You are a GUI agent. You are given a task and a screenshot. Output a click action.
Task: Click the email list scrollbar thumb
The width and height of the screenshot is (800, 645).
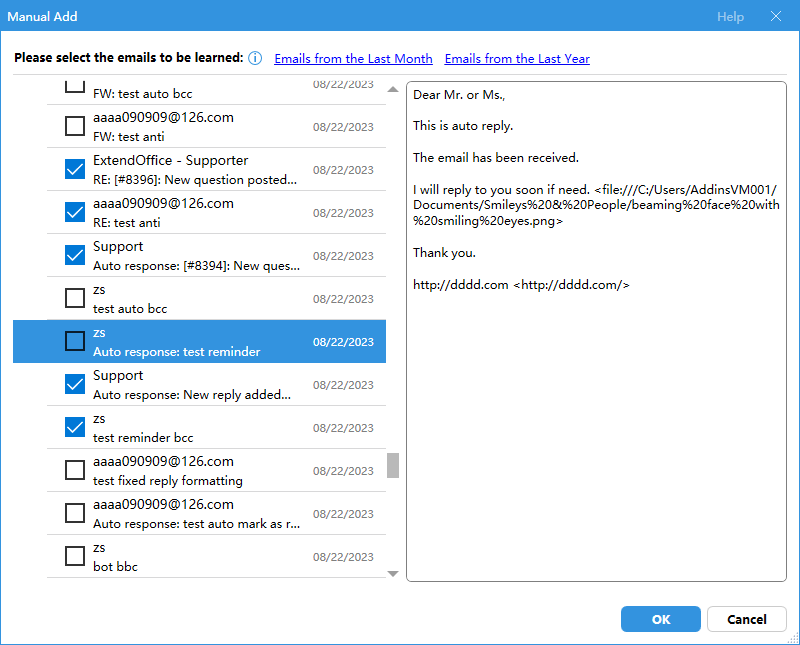tap(393, 466)
